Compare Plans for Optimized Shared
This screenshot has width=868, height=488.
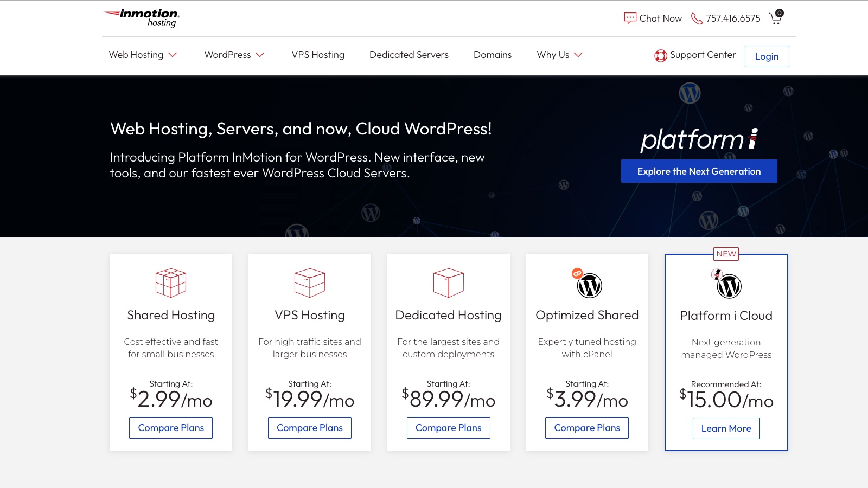click(587, 428)
